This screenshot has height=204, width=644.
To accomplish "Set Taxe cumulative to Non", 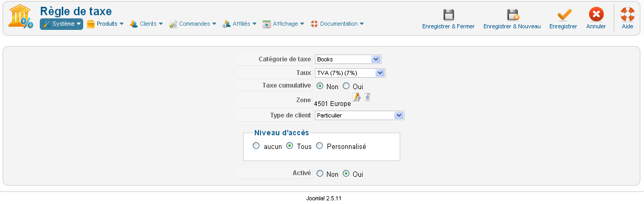I will click(x=320, y=86).
